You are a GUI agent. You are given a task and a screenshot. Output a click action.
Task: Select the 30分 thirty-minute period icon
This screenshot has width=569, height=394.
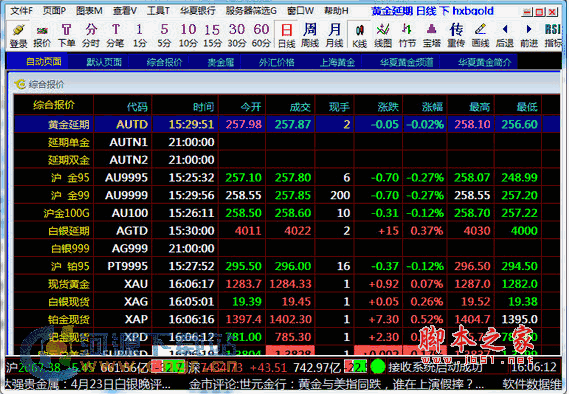237,36
